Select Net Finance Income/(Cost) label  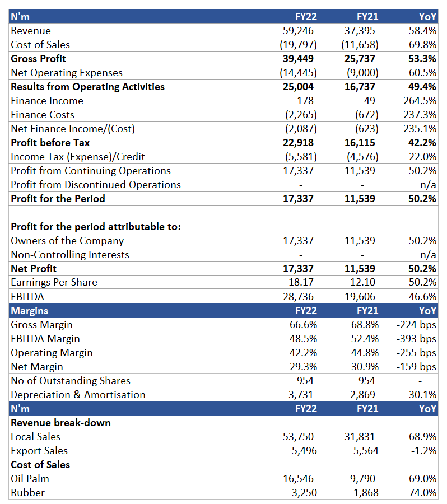point(73,129)
